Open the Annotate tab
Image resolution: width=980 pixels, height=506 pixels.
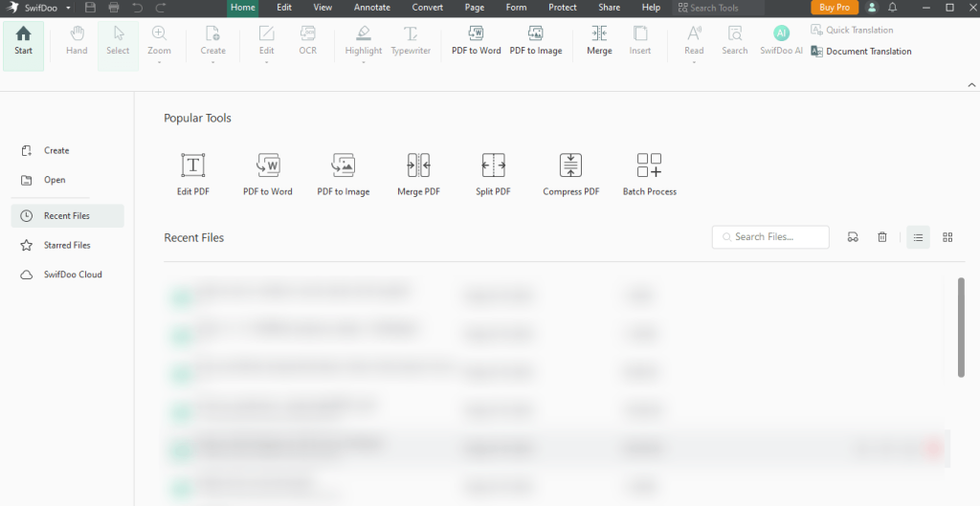click(372, 8)
